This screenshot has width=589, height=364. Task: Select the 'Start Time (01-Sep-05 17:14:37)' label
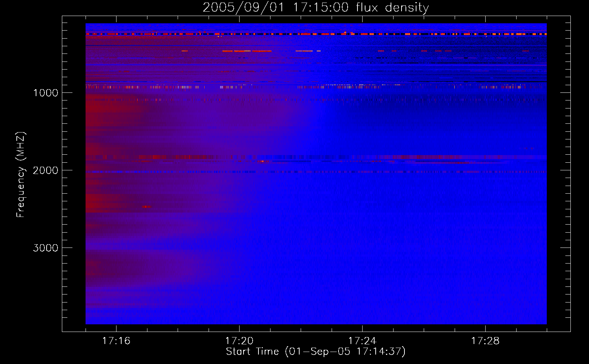316,352
